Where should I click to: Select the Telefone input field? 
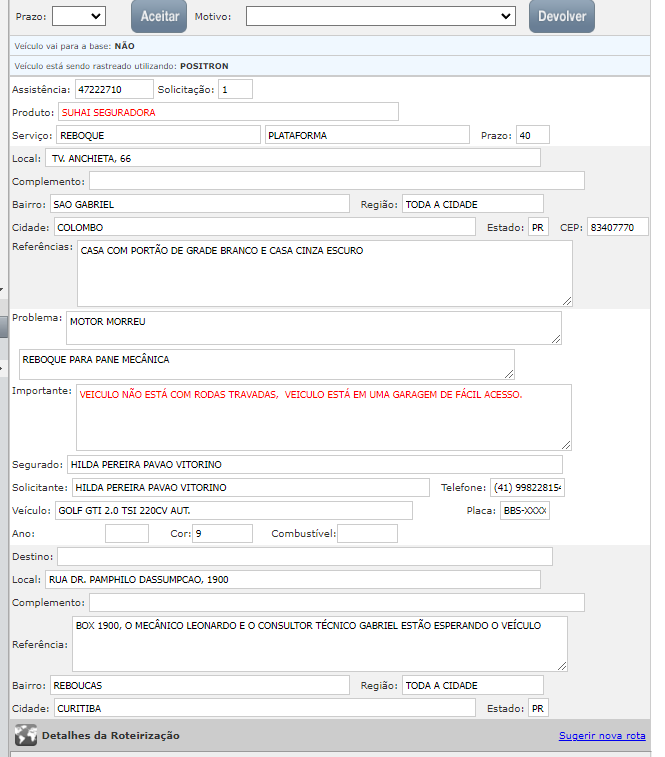pyautogui.click(x=527, y=488)
